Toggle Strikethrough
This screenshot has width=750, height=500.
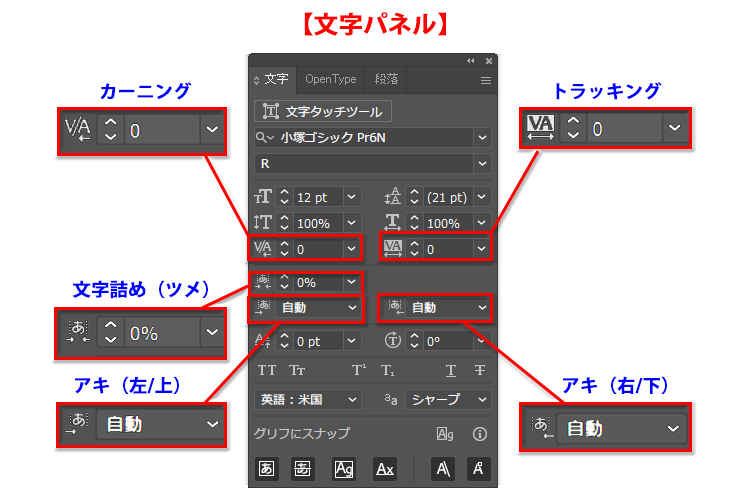480,370
